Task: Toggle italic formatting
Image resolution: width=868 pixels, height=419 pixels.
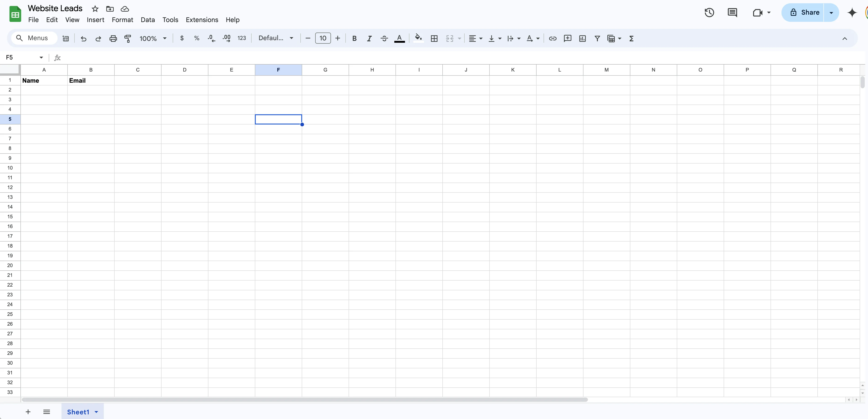Action: (x=369, y=38)
